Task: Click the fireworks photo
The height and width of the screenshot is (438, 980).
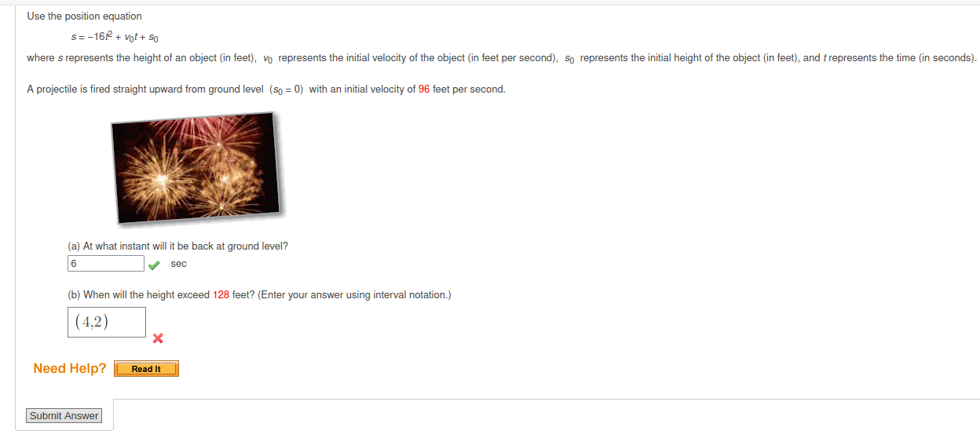Action: (x=196, y=167)
